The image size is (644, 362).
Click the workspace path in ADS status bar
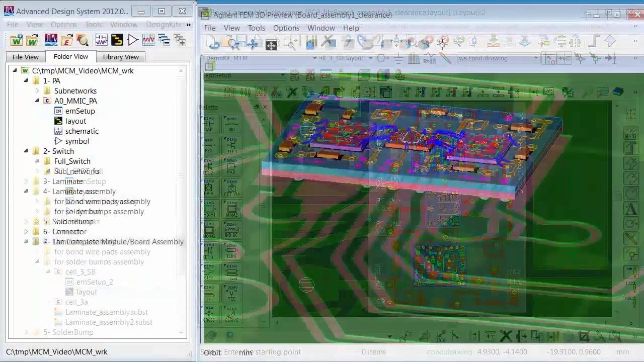pos(57,352)
